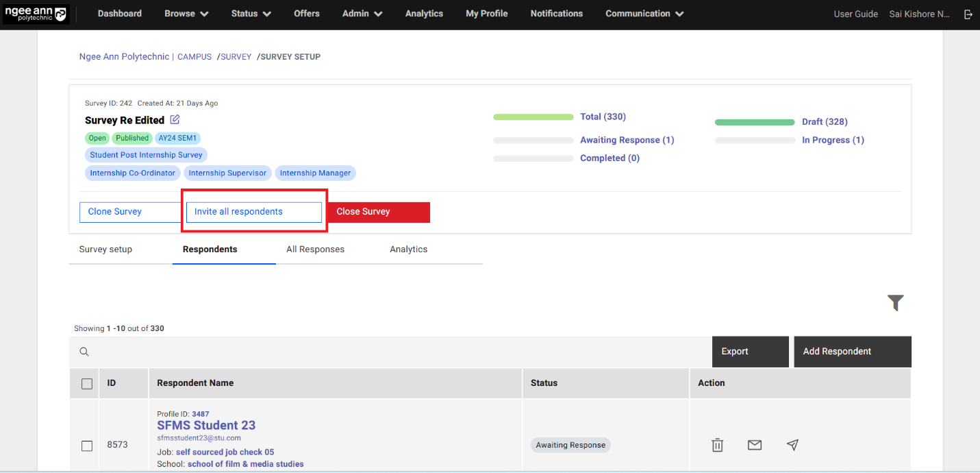Tick the select-all checkbox in table header
This screenshot has height=473, width=980.
pos(87,383)
